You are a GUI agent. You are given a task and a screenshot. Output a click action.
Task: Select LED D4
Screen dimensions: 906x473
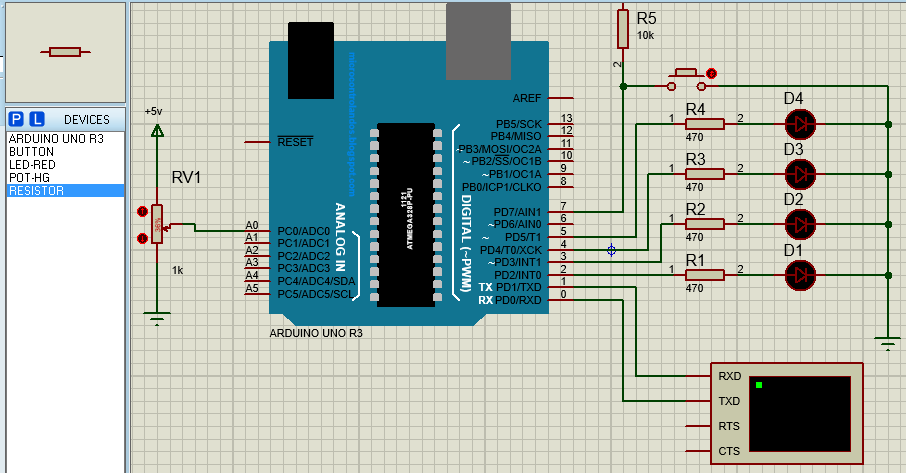tap(800, 124)
